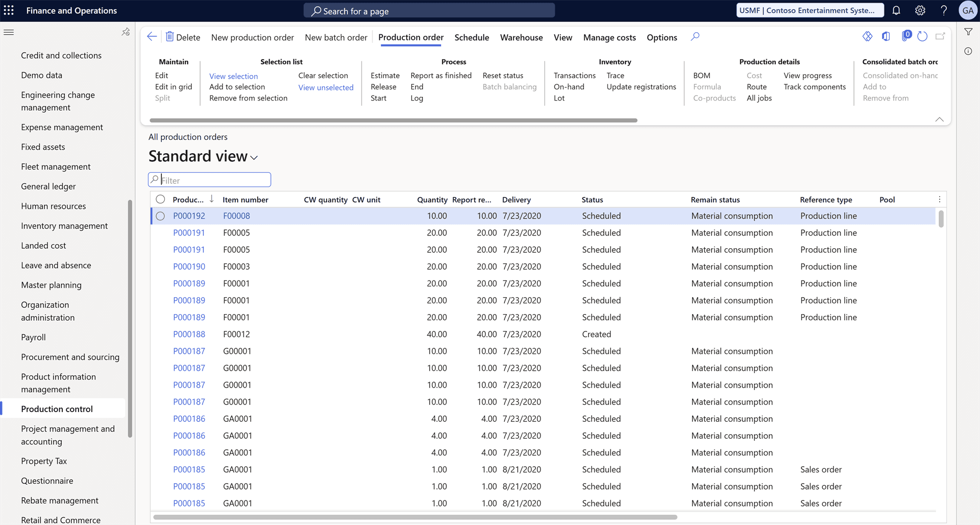Open General ledger module

point(48,186)
